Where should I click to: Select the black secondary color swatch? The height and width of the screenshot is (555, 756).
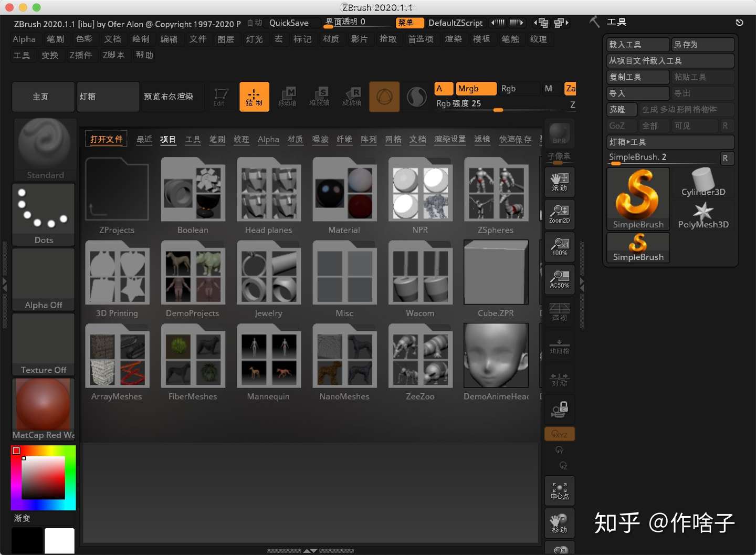27,540
